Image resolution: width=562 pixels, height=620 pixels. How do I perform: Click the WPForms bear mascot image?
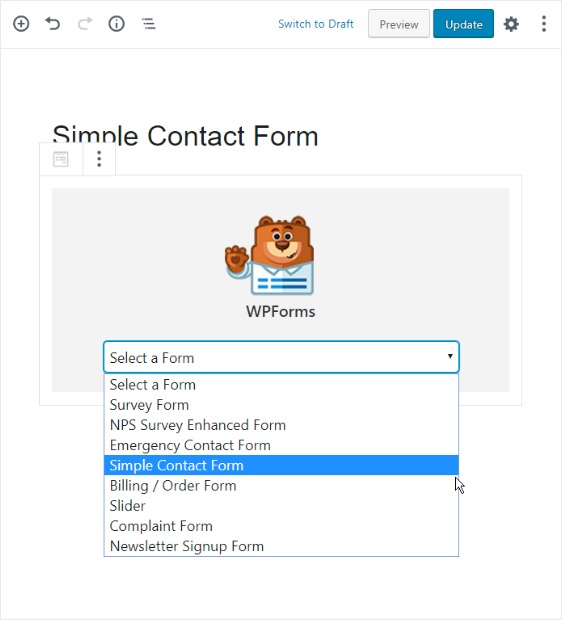point(269,255)
